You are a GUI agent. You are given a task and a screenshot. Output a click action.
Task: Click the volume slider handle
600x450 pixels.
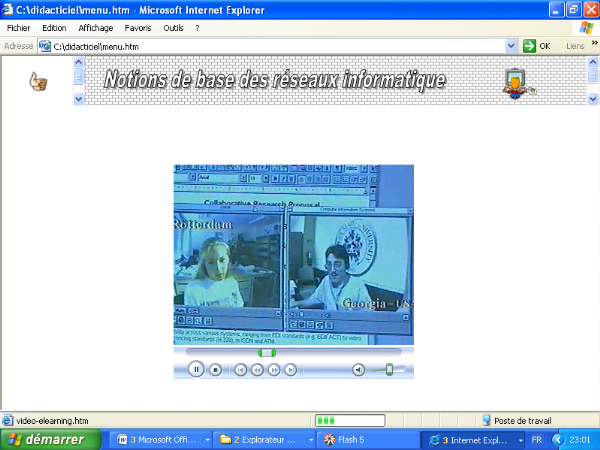pos(389,370)
